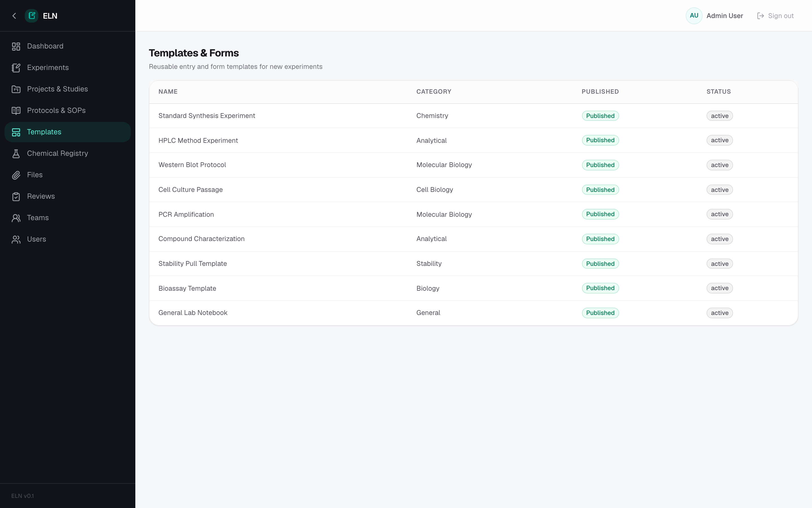The width and height of the screenshot is (812, 508).
Task: Click the NAME column header
Action: (168, 92)
